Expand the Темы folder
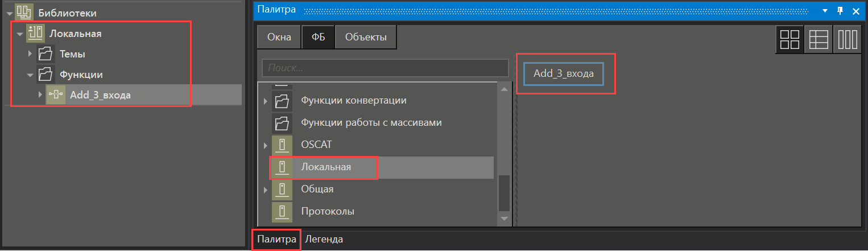868x251 pixels. click(x=31, y=54)
